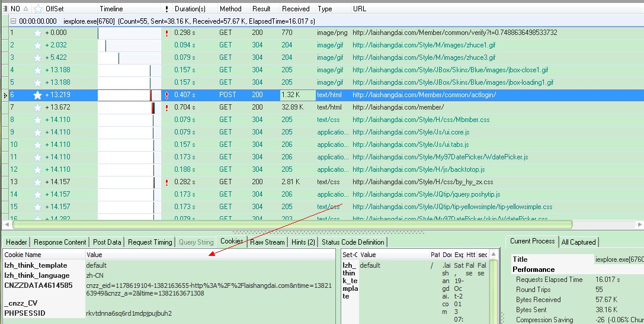
Task: Open the column chooser icon beside NO
Action: click(5, 9)
